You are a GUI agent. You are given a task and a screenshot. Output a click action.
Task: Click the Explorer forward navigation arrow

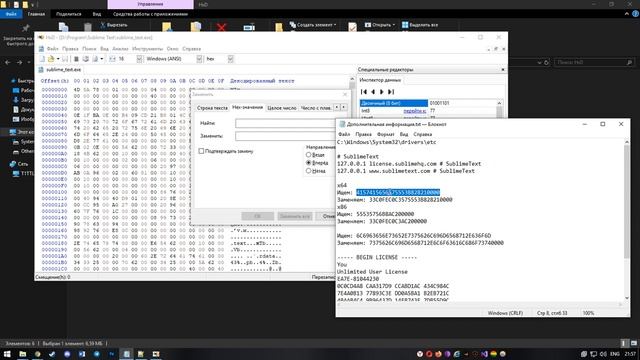(x=19, y=62)
